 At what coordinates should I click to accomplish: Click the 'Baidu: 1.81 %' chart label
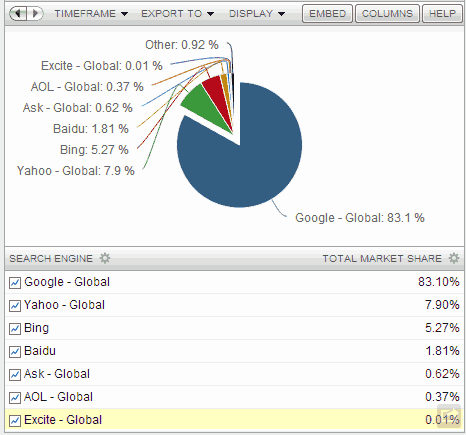(x=91, y=129)
